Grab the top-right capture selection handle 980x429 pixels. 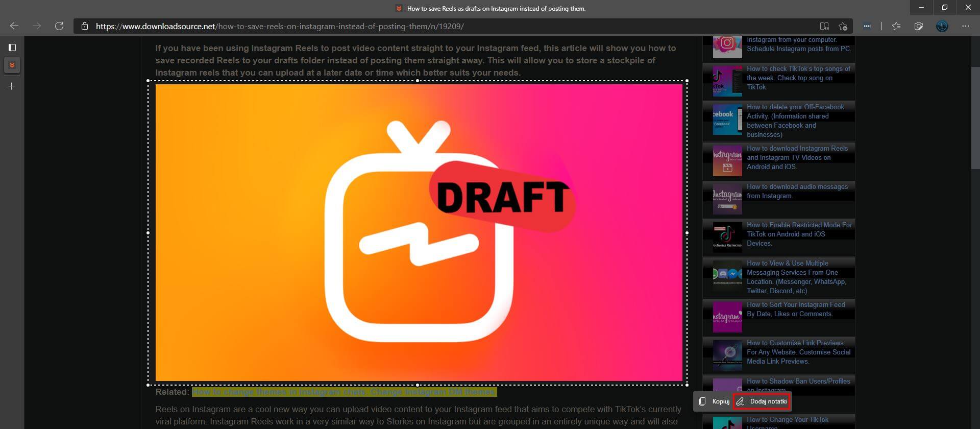point(687,81)
